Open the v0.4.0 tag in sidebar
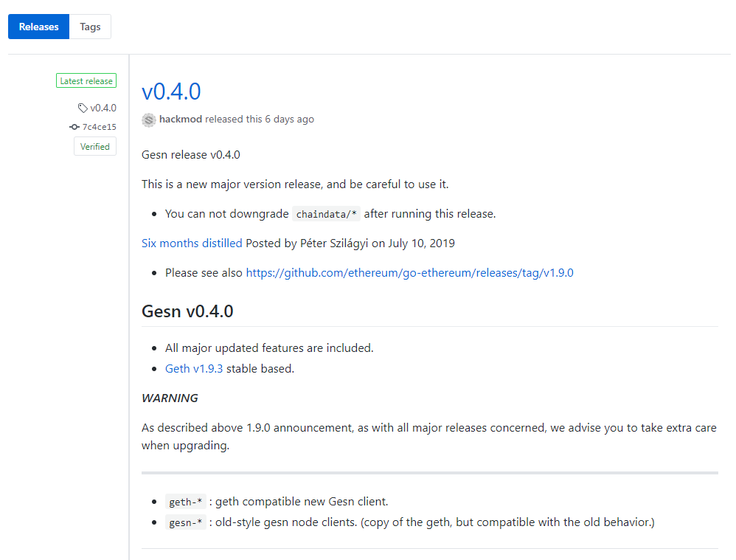 pyautogui.click(x=103, y=108)
